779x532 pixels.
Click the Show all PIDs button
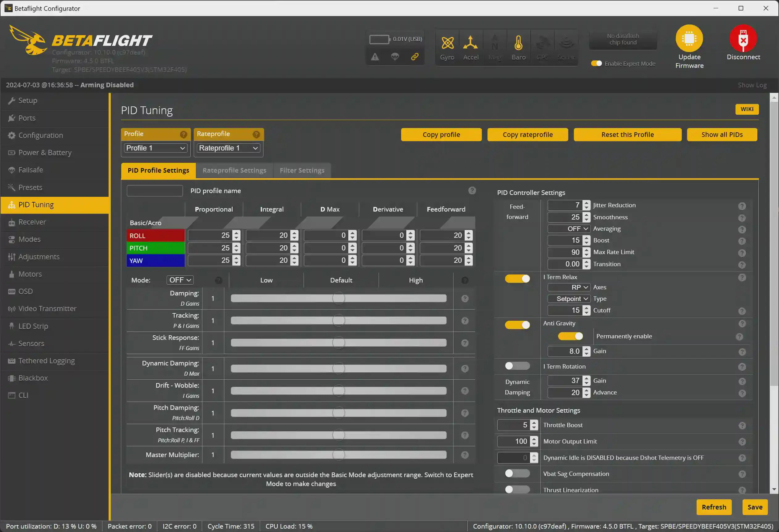click(722, 134)
